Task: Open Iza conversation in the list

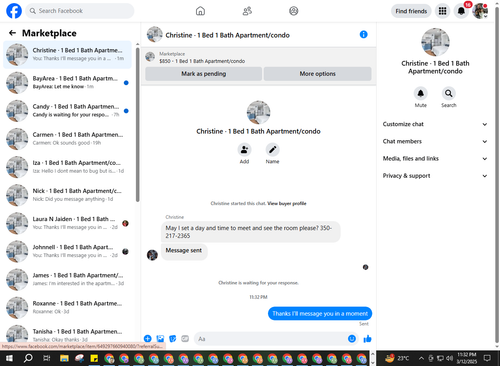Action: tap(67, 167)
